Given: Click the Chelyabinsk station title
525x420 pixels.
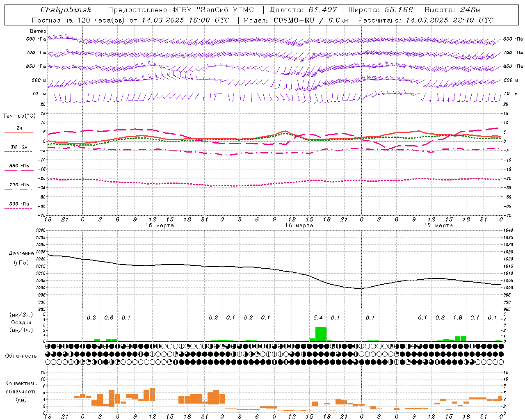Looking at the screenshot, I should point(66,10).
